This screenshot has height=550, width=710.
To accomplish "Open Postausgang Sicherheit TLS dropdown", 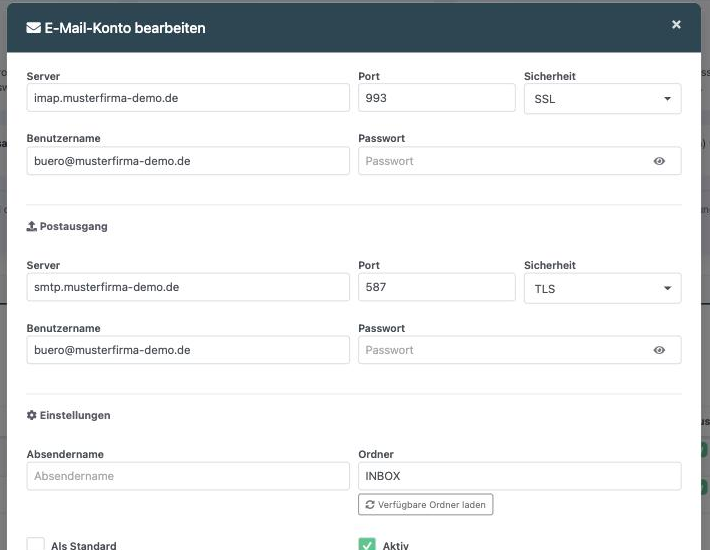I will pyautogui.click(x=602, y=288).
